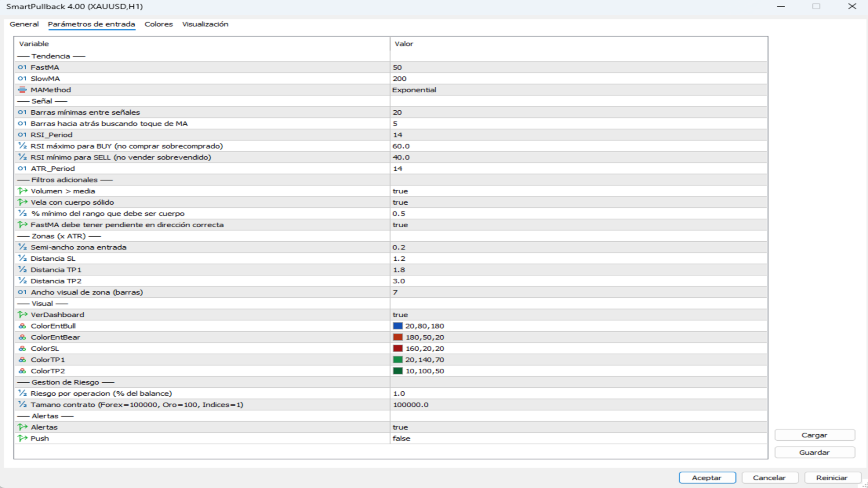Click the integer icon beside FastMA

pos(22,67)
